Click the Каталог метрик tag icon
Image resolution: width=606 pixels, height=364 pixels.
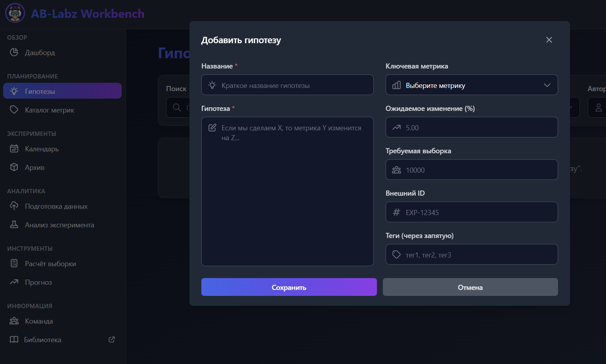[x=14, y=110]
